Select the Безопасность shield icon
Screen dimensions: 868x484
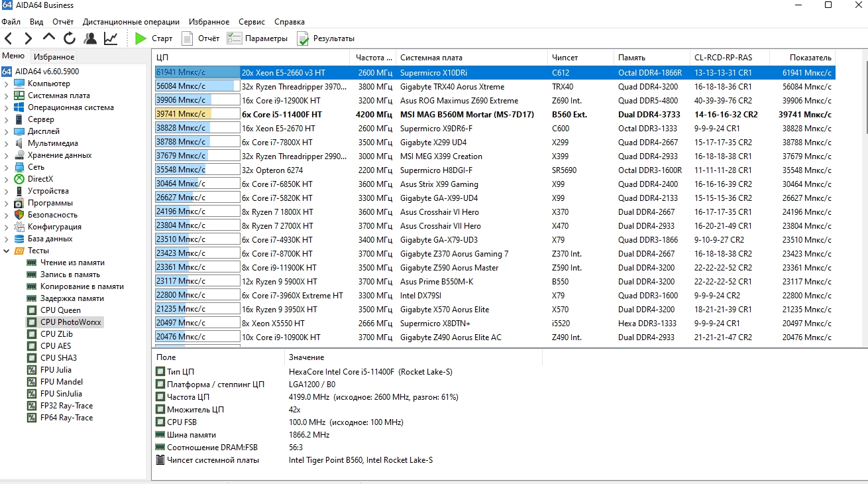[x=19, y=215]
